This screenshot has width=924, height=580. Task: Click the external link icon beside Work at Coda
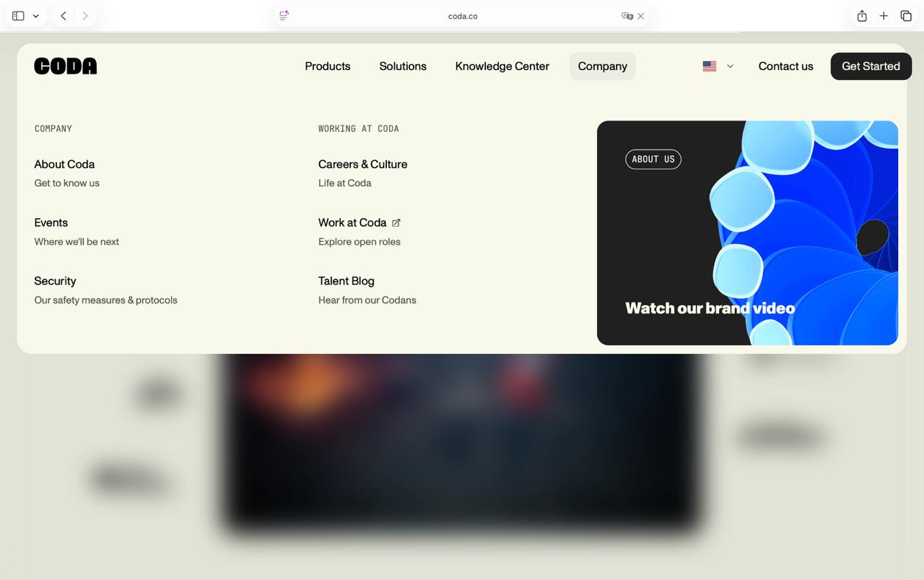click(x=396, y=222)
